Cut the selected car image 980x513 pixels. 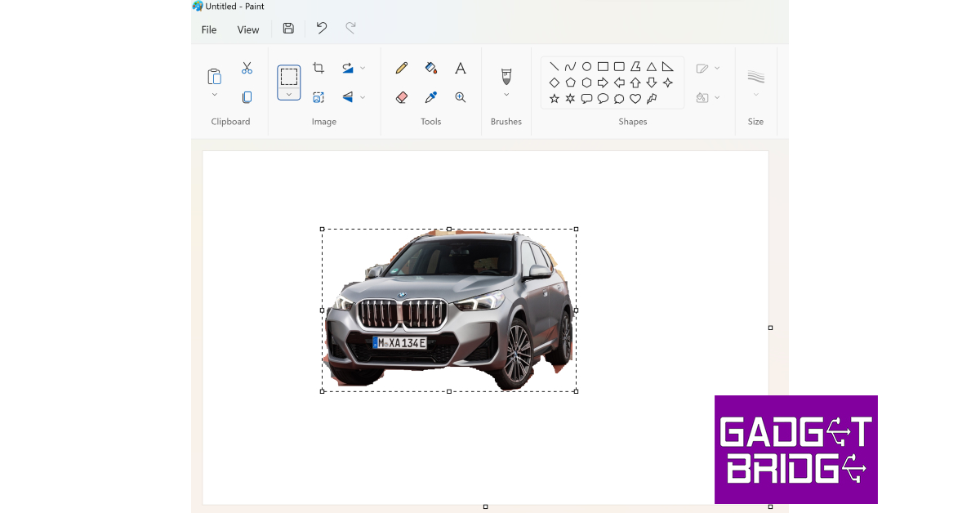[x=247, y=67]
